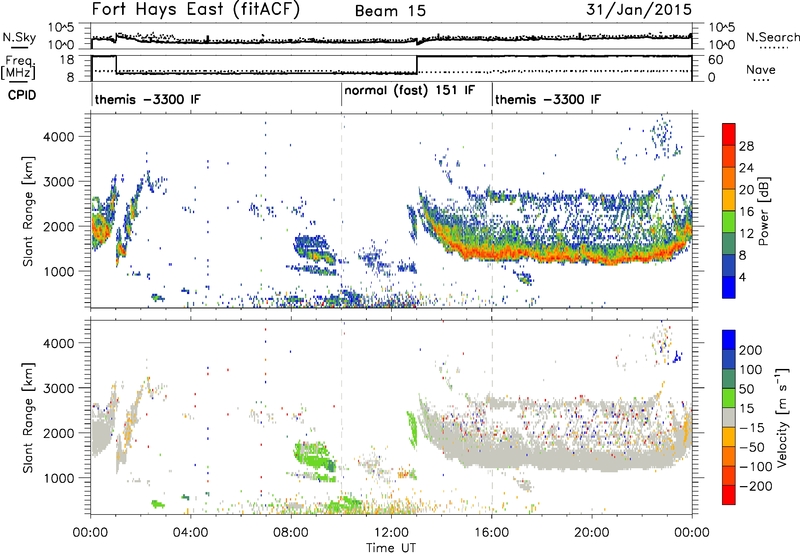Click the '60' Nave axis tick

tap(715, 60)
